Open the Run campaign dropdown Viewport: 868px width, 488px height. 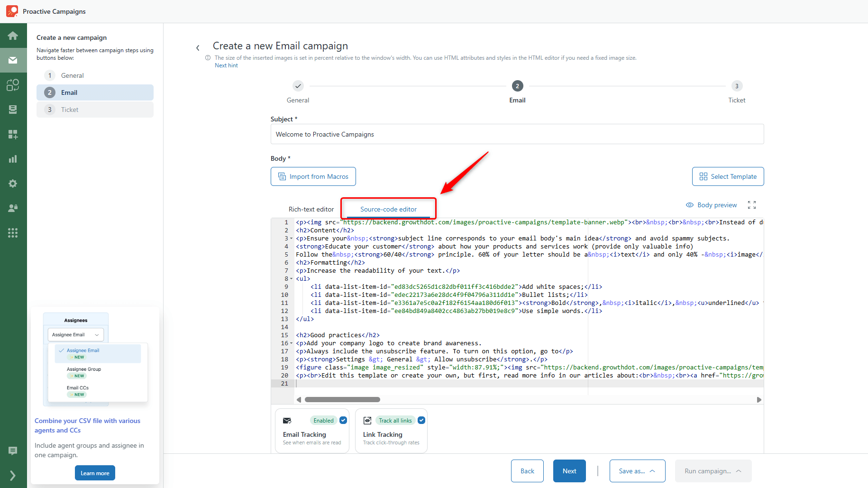713,471
